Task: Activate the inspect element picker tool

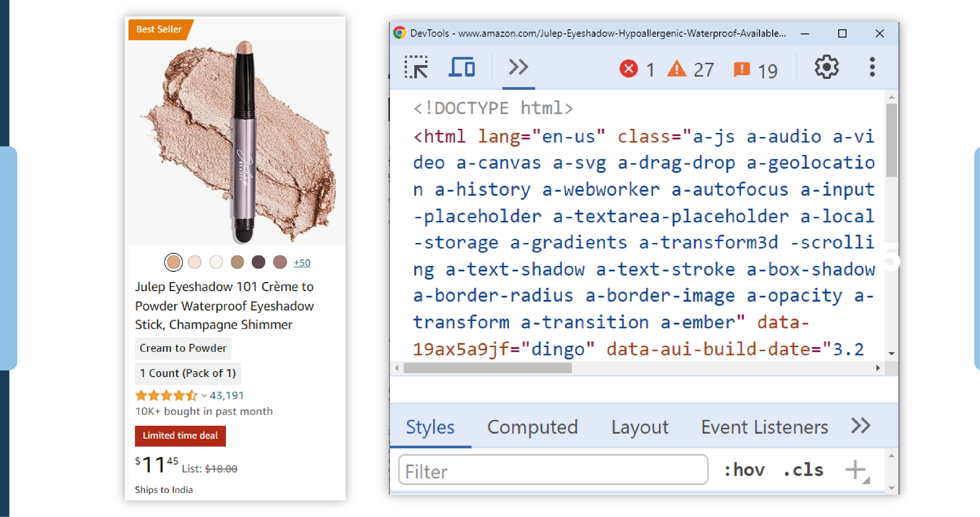Action: [x=416, y=67]
